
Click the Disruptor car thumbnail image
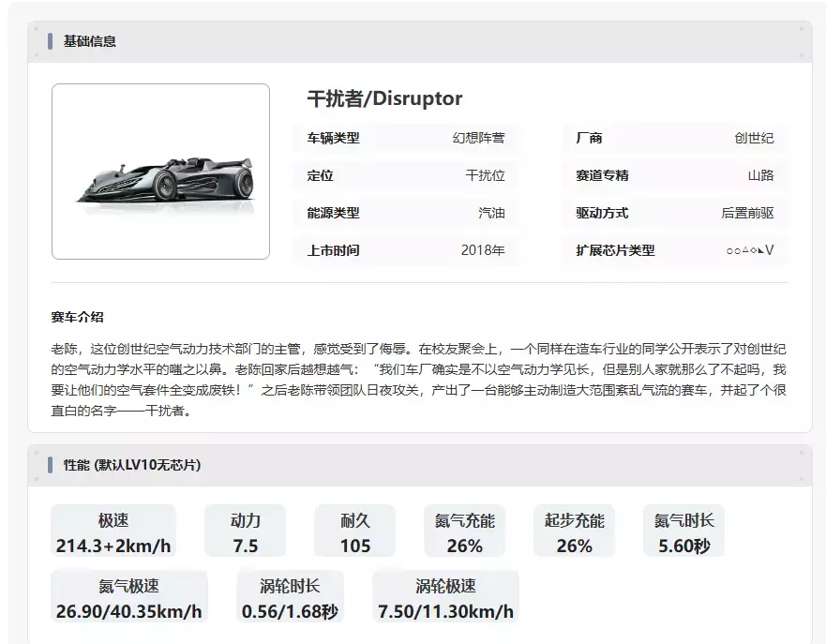pyautogui.click(x=160, y=172)
